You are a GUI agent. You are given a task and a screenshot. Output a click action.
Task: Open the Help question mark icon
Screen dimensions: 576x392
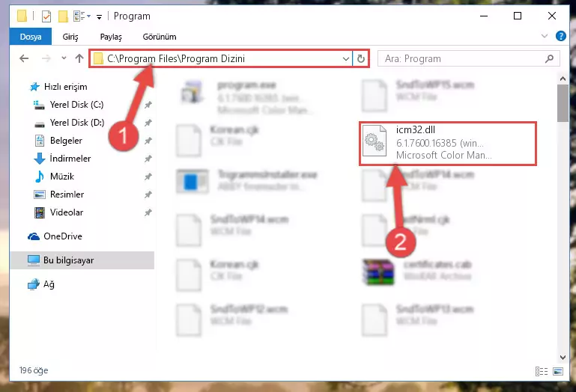(560, 36)
